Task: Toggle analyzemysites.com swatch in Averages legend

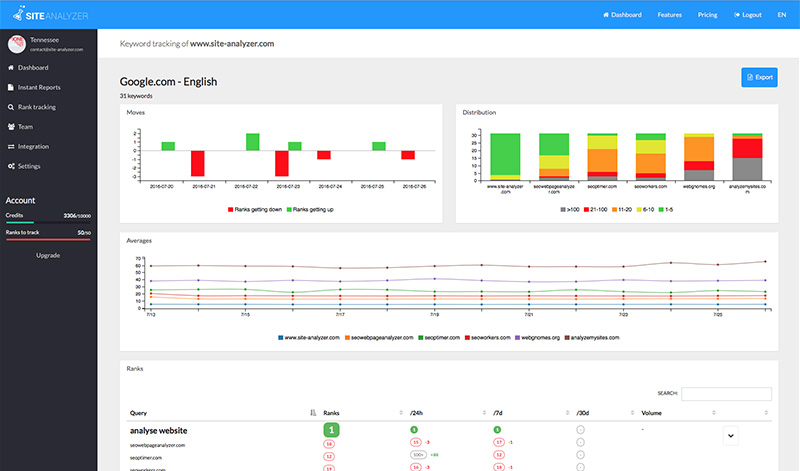Action: (567, 337)
